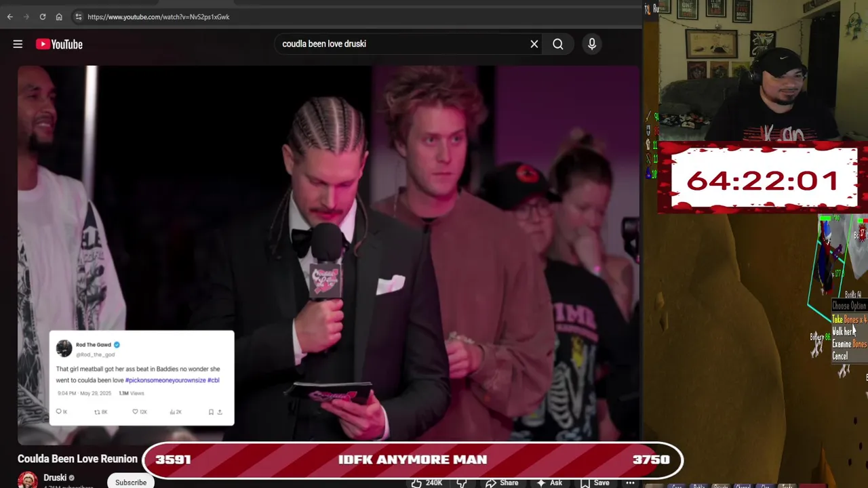Go to YouTube home via logo
The image size is (868, 488).
pyautogui.click(x=59, y=44)
